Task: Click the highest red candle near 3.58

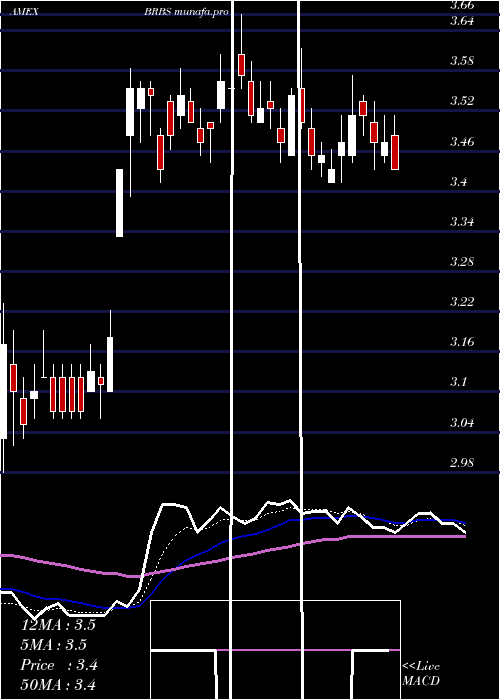Action: pyautogui.click(x=242, y=65)
